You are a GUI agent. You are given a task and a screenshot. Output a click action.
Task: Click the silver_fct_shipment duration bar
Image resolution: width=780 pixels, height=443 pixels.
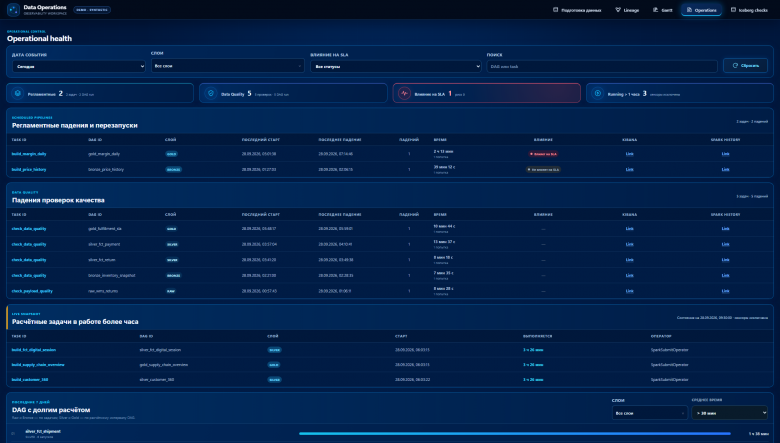pos(514,434)
